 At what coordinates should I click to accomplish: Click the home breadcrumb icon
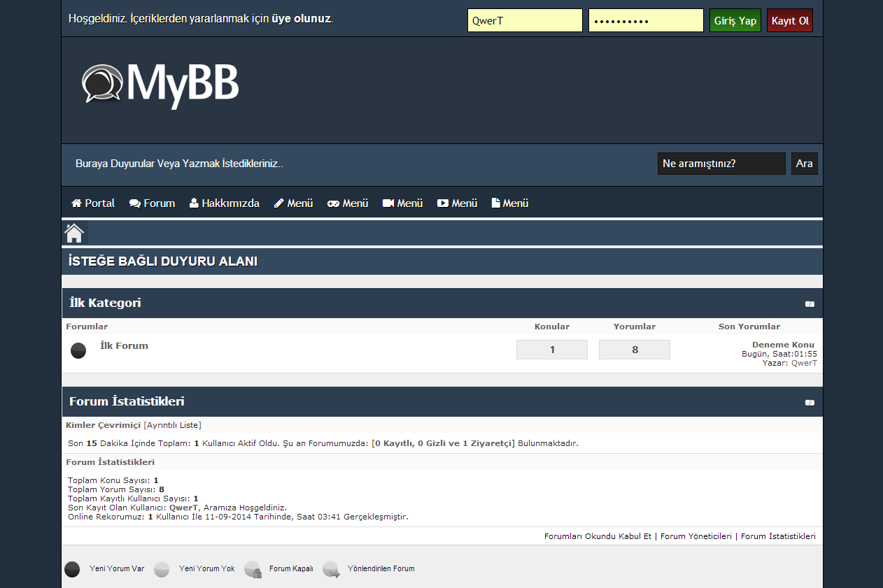[x=74, y=233]
